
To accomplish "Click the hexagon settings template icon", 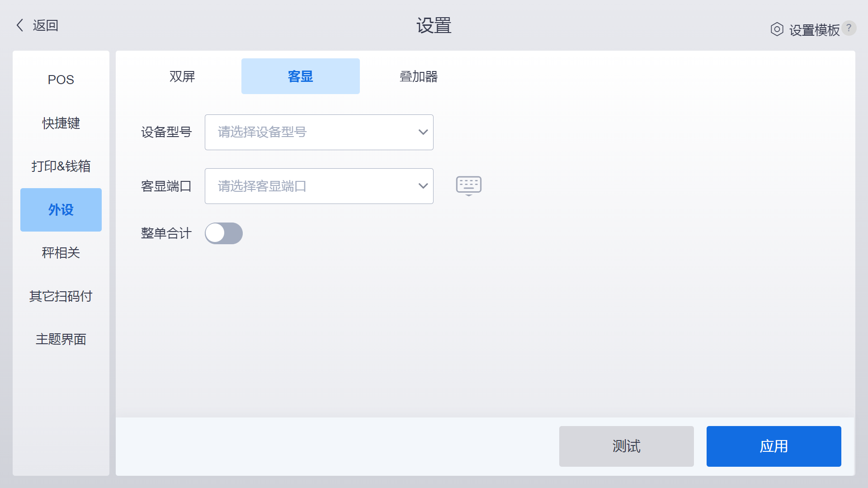I will click(777, 29).
